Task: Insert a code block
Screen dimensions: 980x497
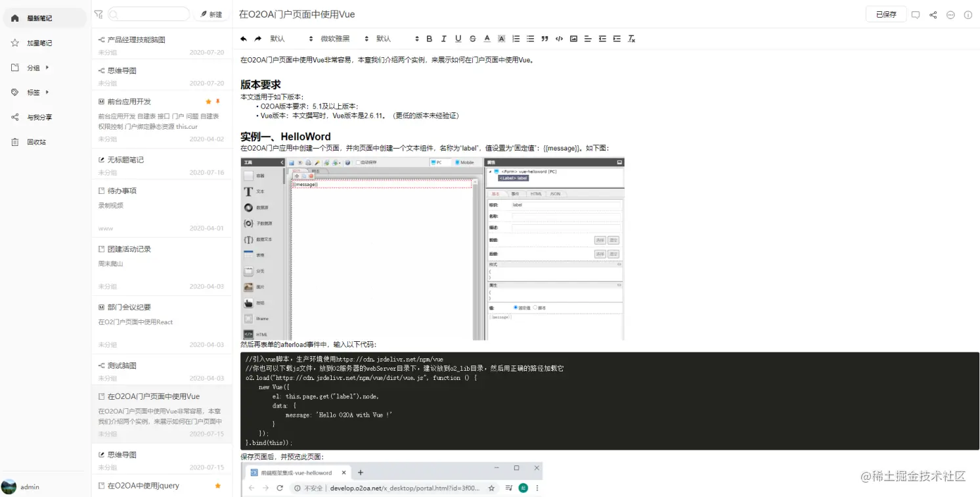Action: (x=559, y=38)
